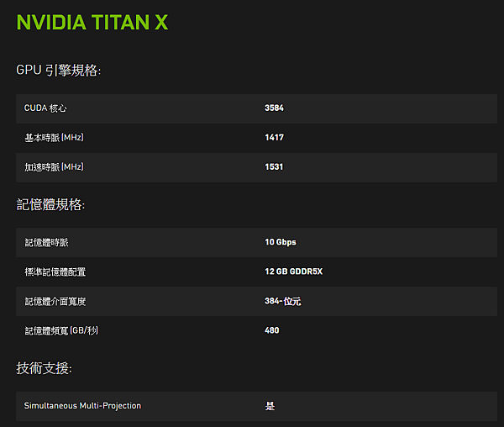Select the 480 bandwidth value
Screen dimensions: 504x427
click(x=272, y=330)
